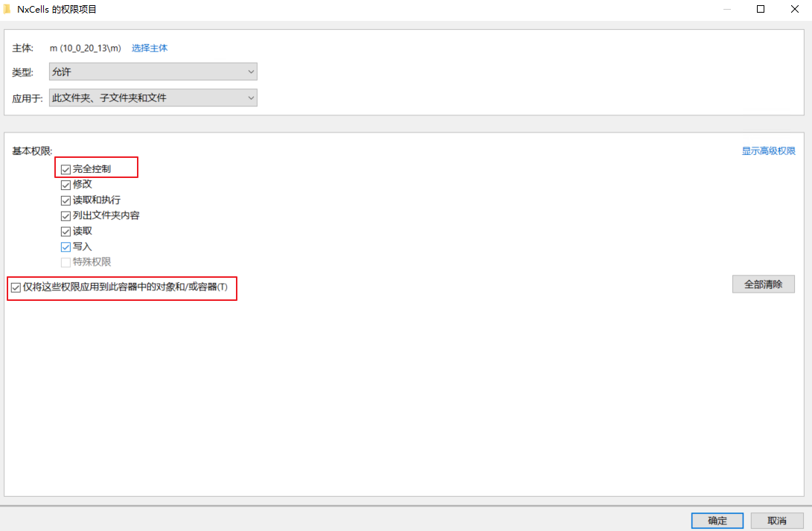This screenshot has height=531, width=812.
Task: Click the 应用于 label
Action: [28, 98]
